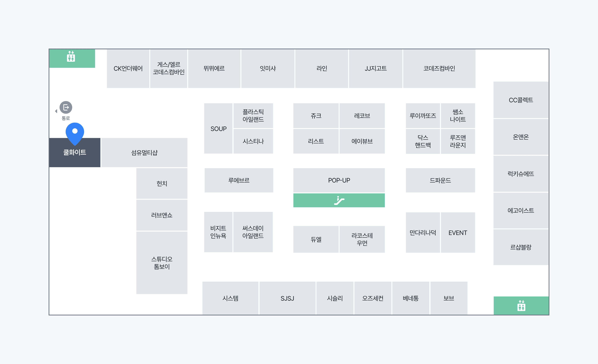
Task: Open the POP-UP store area
Action: (339, 180)
